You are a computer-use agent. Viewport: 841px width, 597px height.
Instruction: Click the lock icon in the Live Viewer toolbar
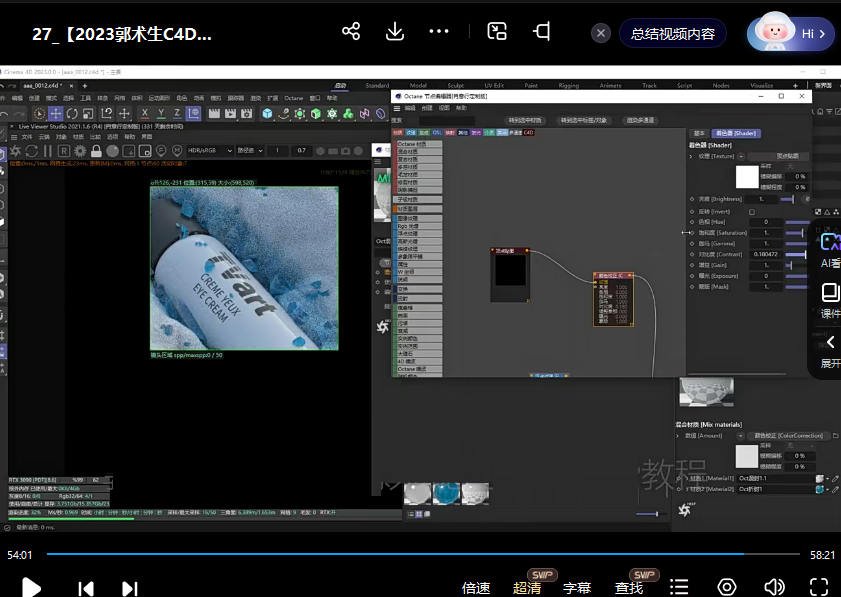click(96, 151)
